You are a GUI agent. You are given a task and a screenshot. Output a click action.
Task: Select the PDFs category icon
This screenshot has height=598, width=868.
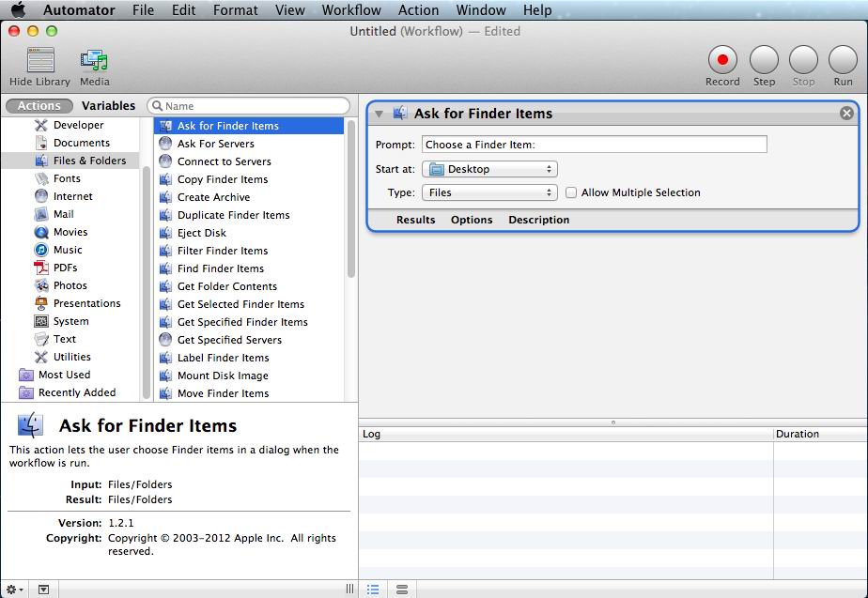tap(41, 268)
